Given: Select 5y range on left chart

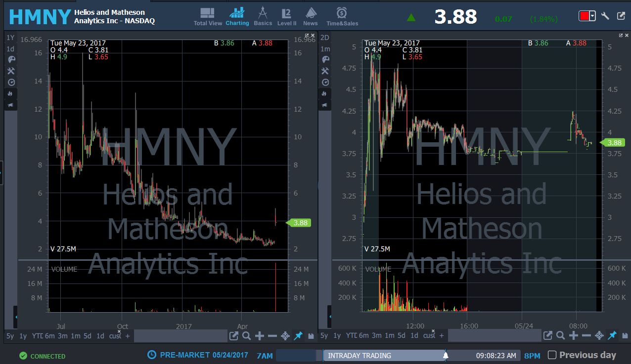Looking at the screenshot, I should (10, 336).
